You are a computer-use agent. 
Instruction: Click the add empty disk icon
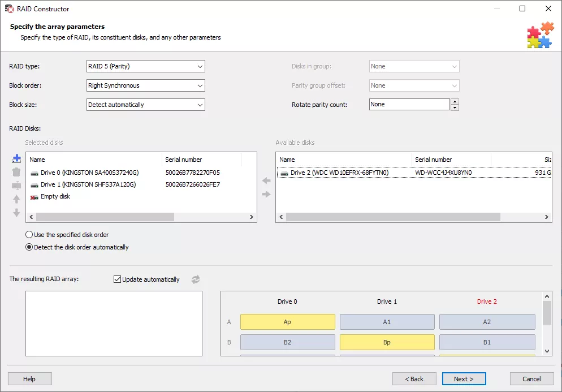[16, 159]
